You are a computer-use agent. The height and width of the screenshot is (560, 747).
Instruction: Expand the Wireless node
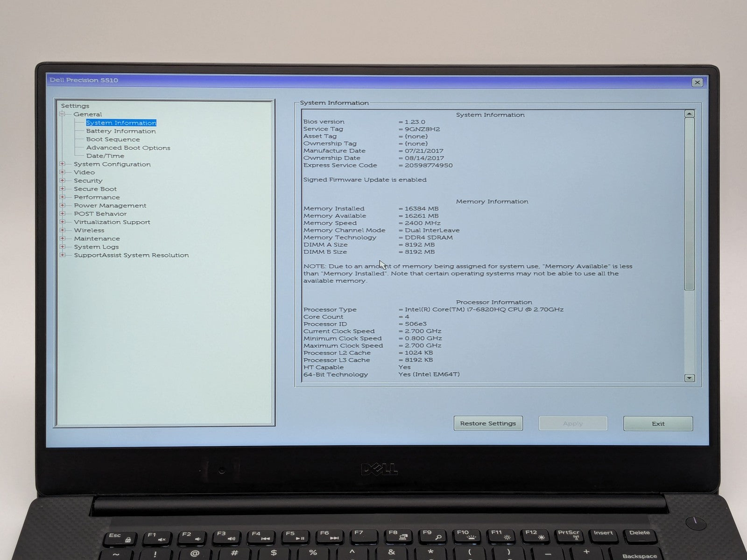tap(62, 230)
